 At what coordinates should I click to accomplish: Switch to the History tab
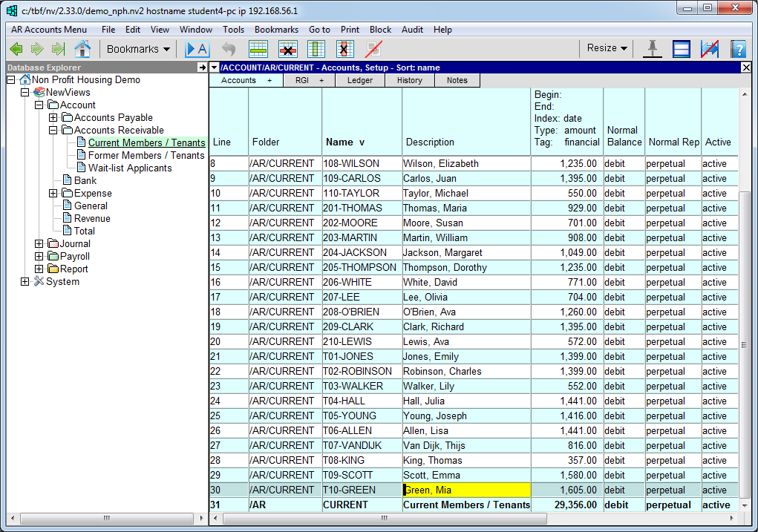pyautogui.click(x=409, y=80)
